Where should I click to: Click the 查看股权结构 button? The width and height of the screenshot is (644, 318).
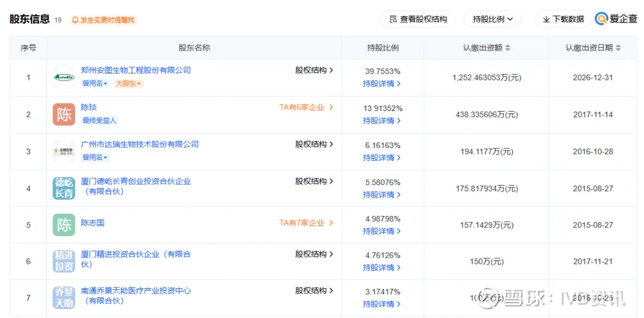[417, 19]
